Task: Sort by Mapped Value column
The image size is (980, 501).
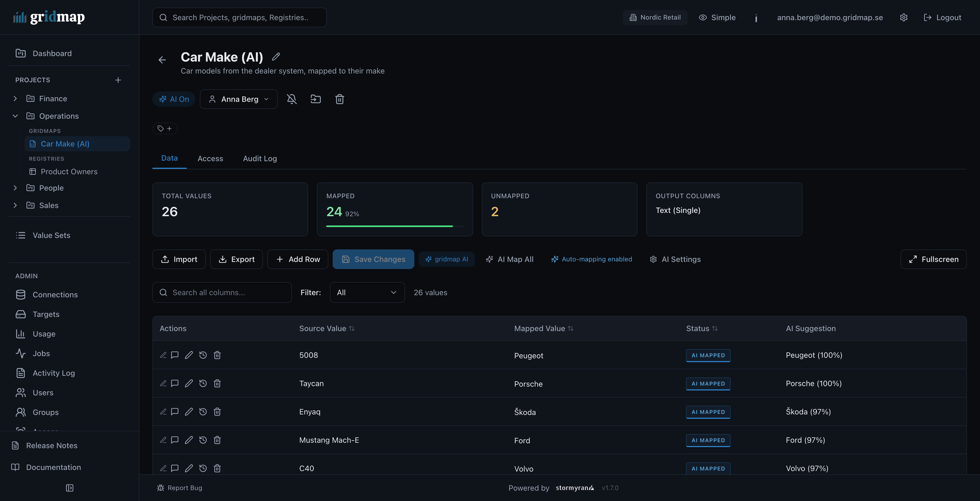Action: tap(544, 329)
